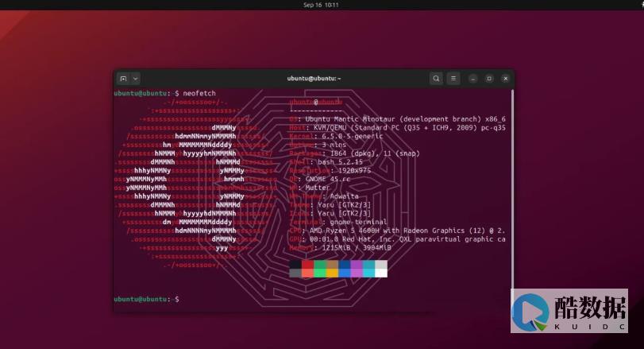Screen dimensions: 644x349
Task: Open the Sep 16 10:11 clock menu
Action: click(321, 5)
